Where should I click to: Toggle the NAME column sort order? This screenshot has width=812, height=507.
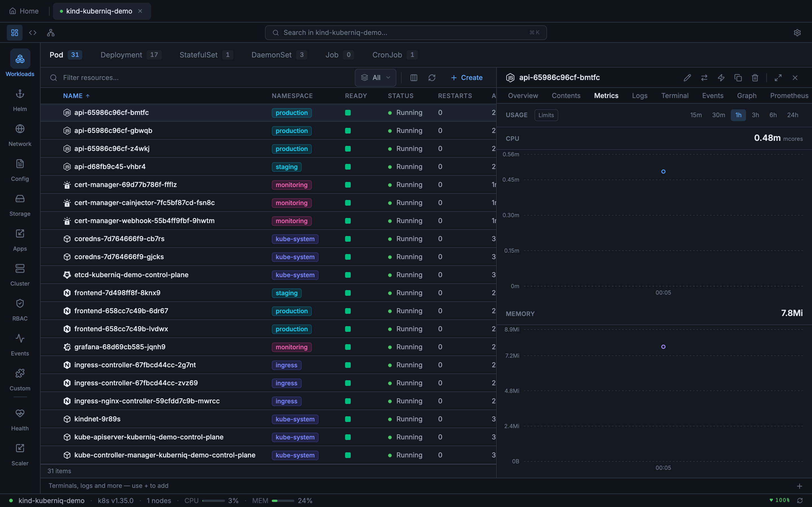(x=76, y=95)
